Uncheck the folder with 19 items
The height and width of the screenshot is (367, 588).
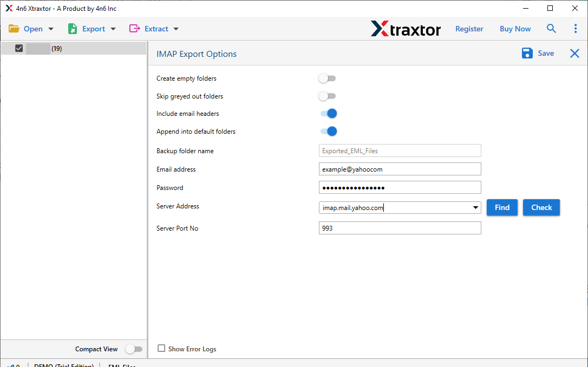point(19,48)
